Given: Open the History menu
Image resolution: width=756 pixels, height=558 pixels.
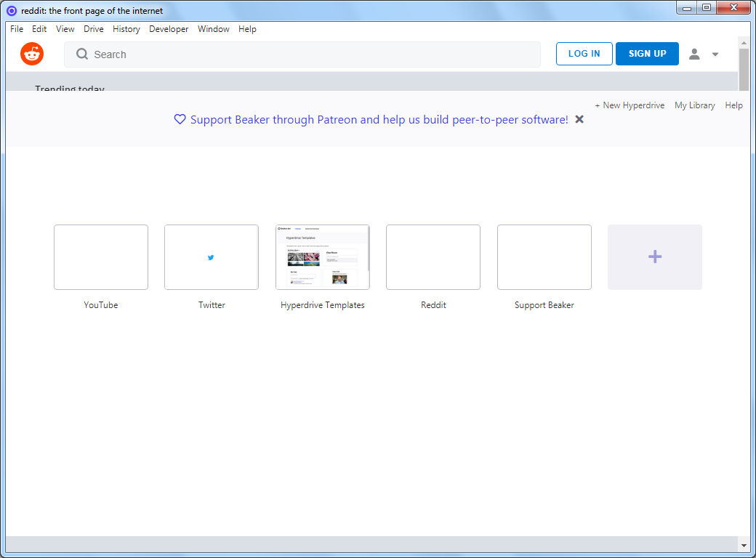Looking at the screenshot, I should pos(126,29).
